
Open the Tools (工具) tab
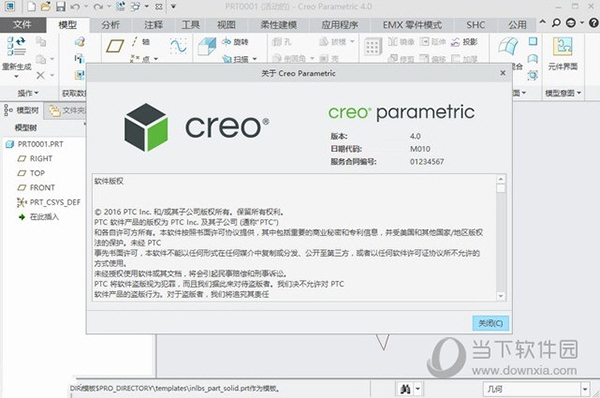tap(191, 25)
